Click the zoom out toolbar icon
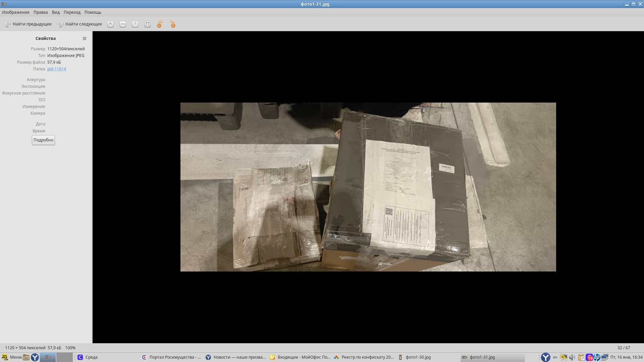This screenshot has height=362, width=644. coord(123,24)
